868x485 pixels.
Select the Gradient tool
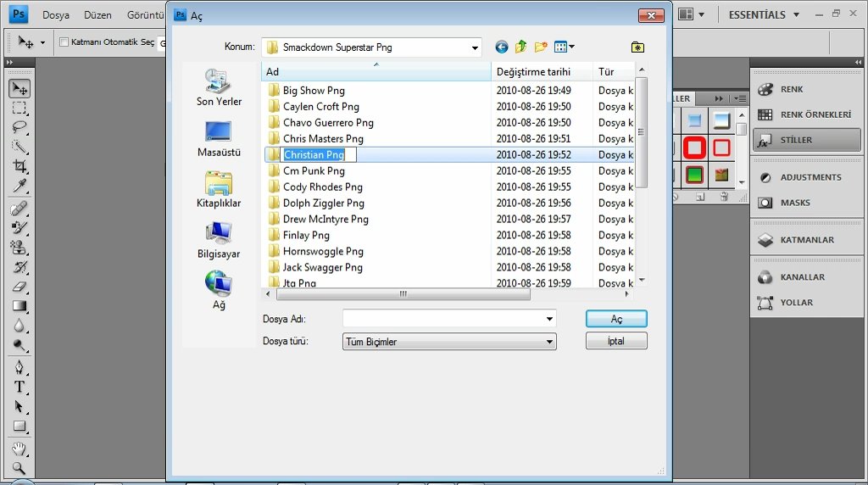click(x=19, y=305)
